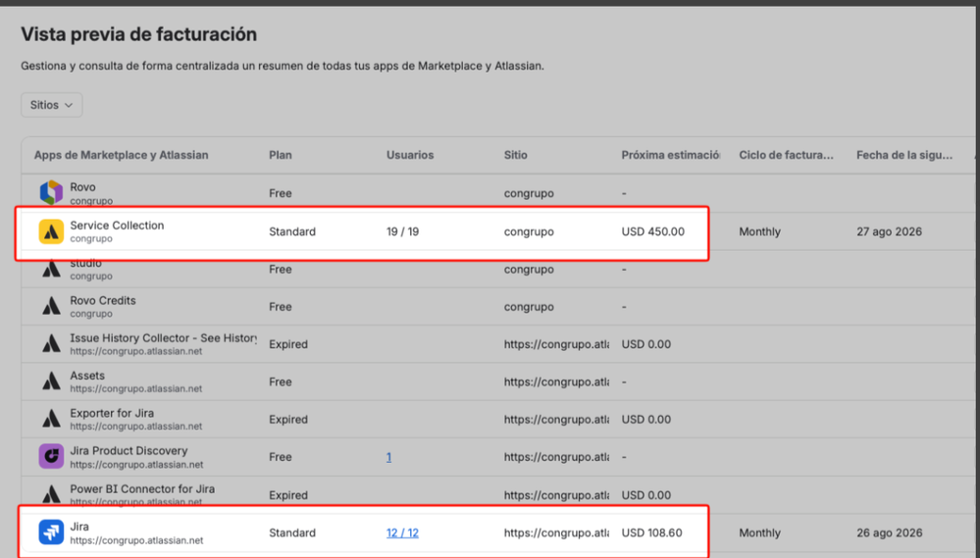Viewport: 980px width, 558px height.
Task: Click Monthly in the Jira row
Action: point(760,533)
